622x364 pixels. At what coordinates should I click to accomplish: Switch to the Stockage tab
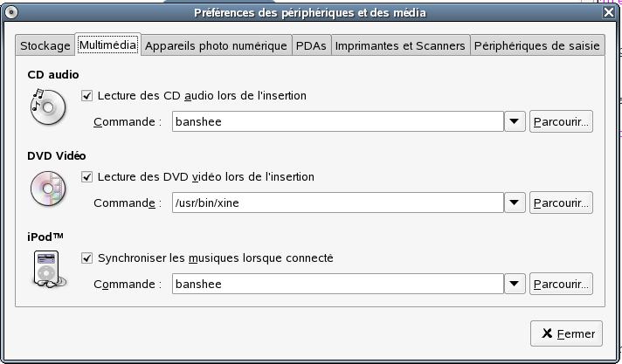tap(45, 45)
